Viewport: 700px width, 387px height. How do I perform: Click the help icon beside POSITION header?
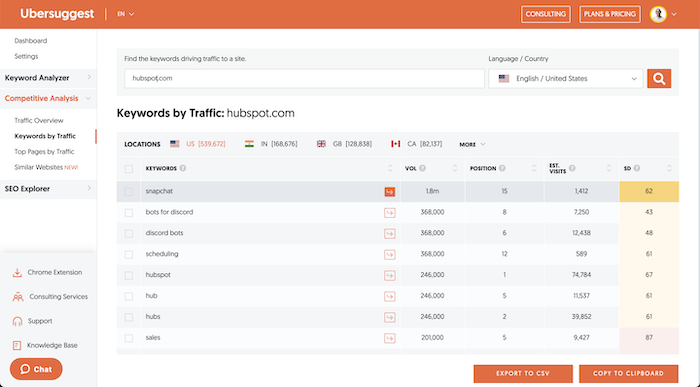[x=502, y=168]
